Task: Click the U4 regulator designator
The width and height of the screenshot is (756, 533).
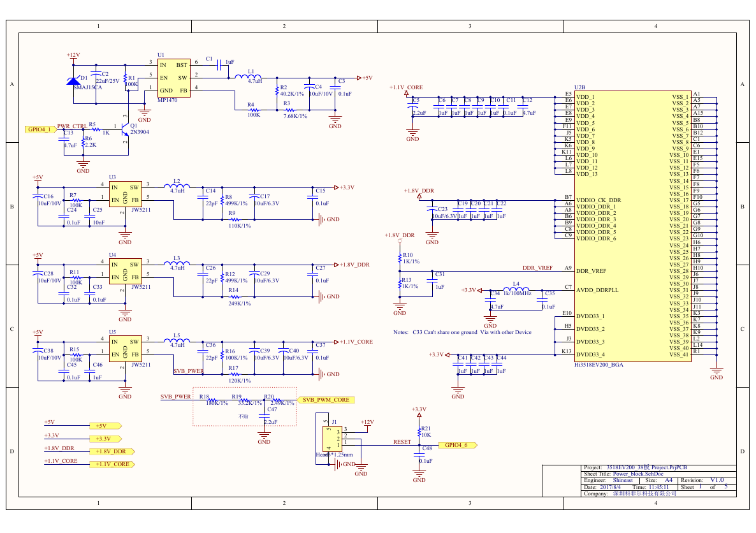Action: click(x=112, y=254)
